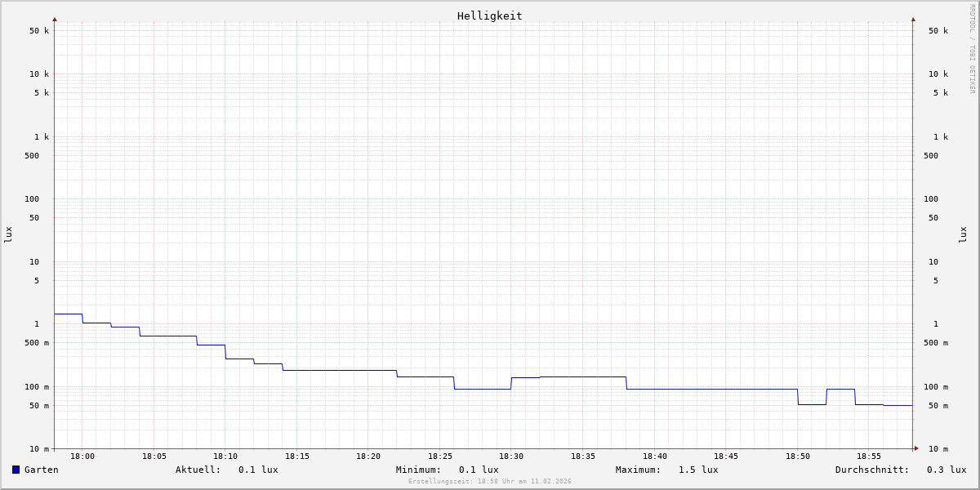Click the left-axis 50 k label
The height and width of the screenshot is (490, 980).
click(x=39, y=31)
